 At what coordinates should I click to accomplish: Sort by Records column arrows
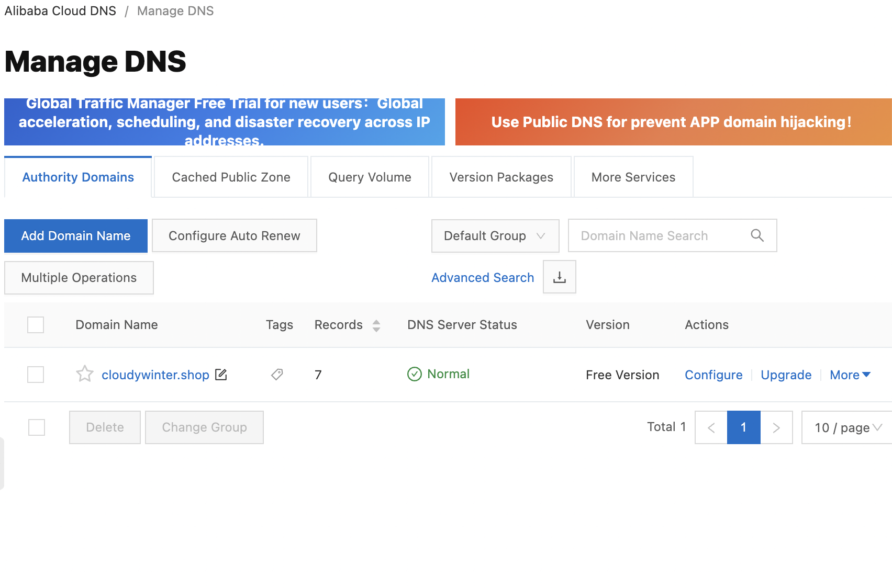[376, 325]
